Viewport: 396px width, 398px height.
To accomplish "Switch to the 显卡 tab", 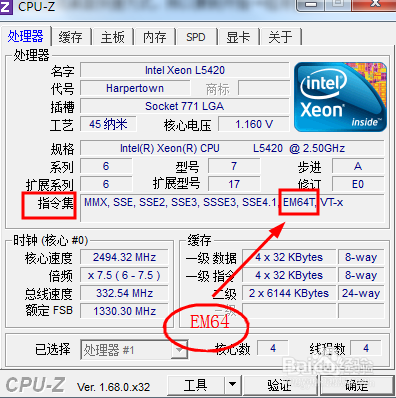I will pyautogui.click(x=238, y=37).
